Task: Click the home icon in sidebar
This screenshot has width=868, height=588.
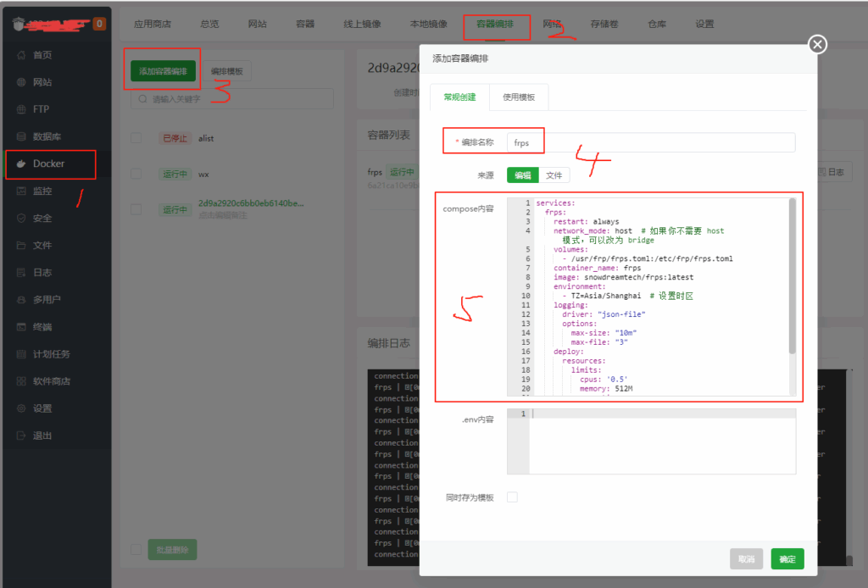Action: 22,55
